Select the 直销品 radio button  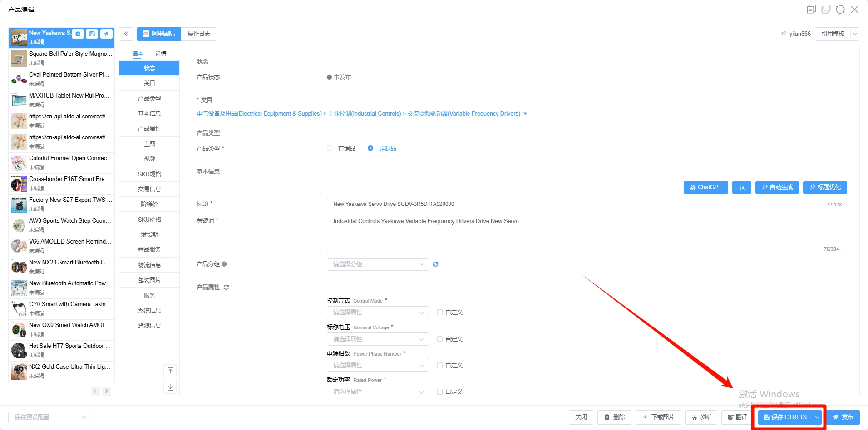tap(330, 149)
